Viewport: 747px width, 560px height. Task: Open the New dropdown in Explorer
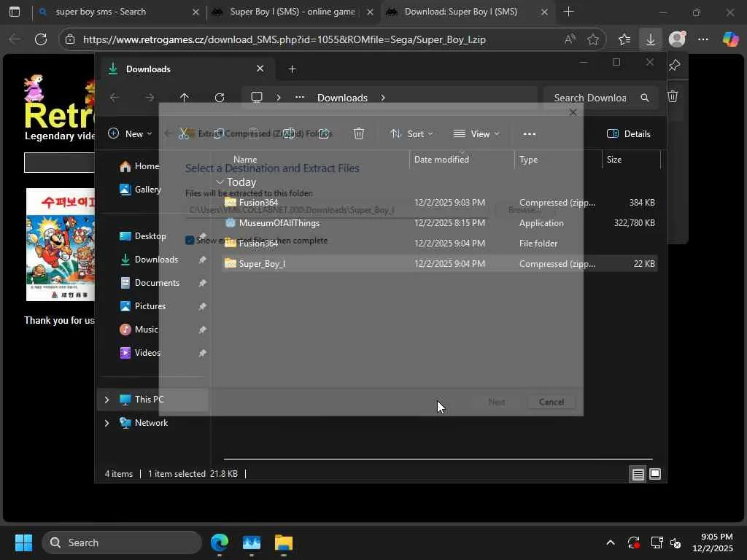point(130,134)
